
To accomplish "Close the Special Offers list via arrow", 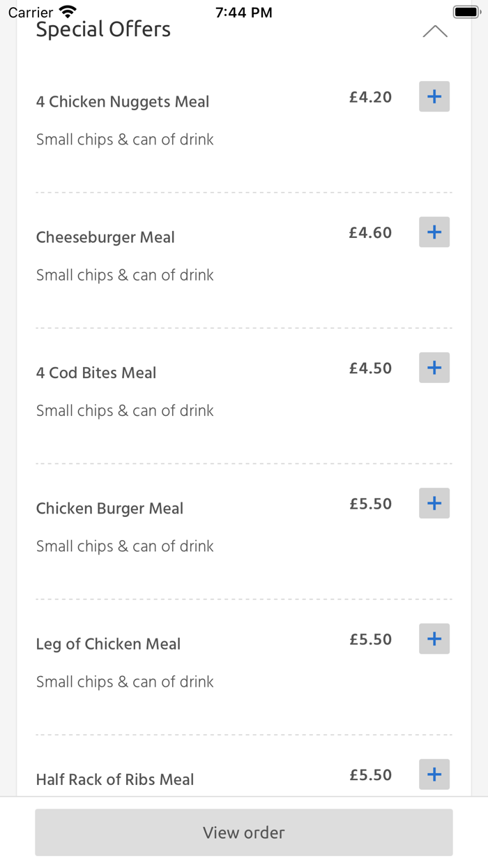I will pos(435,31).
